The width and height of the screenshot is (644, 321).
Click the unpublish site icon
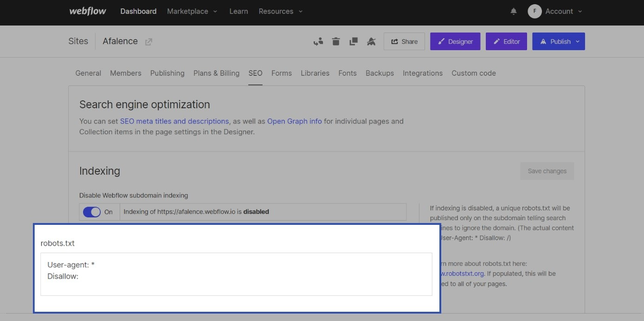tap(371, 41)
